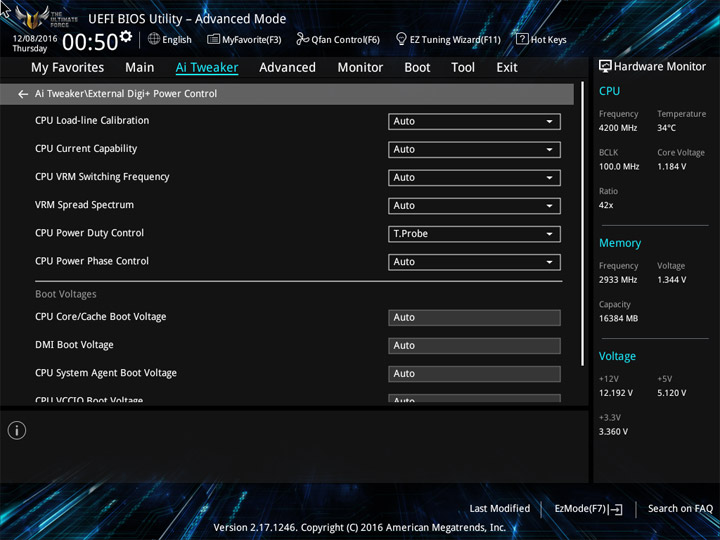Open the Monitor tab
The height and width of the screenshot is (540, 720).
coord(360,68)
